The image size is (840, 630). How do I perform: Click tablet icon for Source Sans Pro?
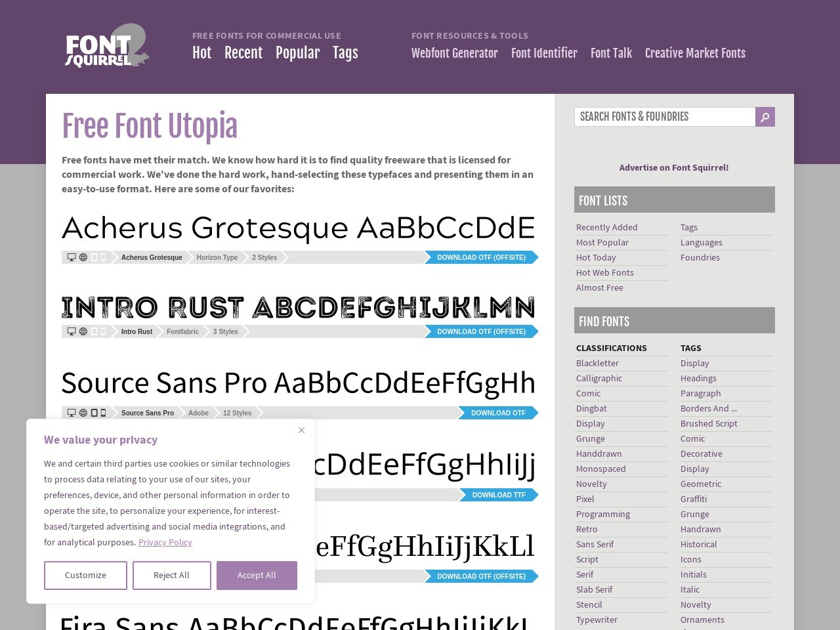click(x=94, y=413)
